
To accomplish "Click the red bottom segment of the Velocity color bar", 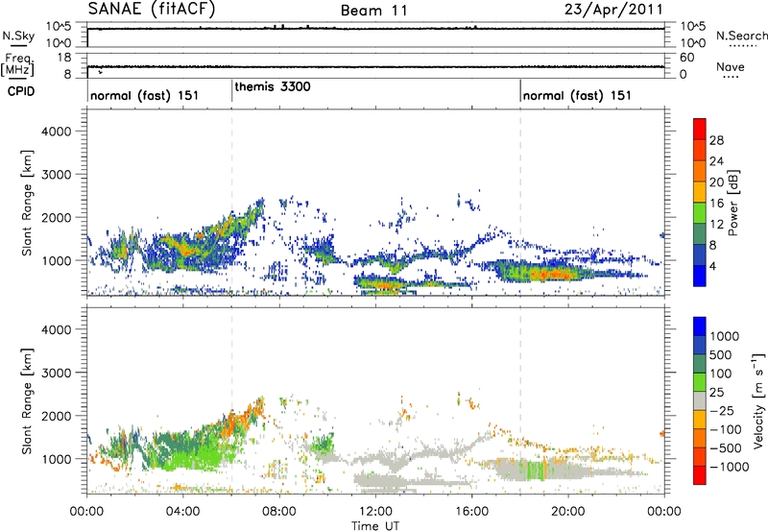I will point(700,475).
